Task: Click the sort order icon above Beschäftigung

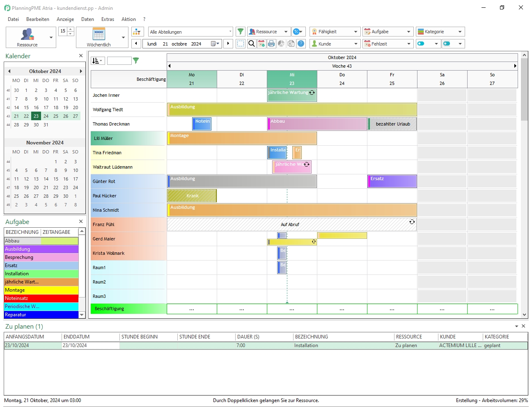Action: (x=97, y=61)
